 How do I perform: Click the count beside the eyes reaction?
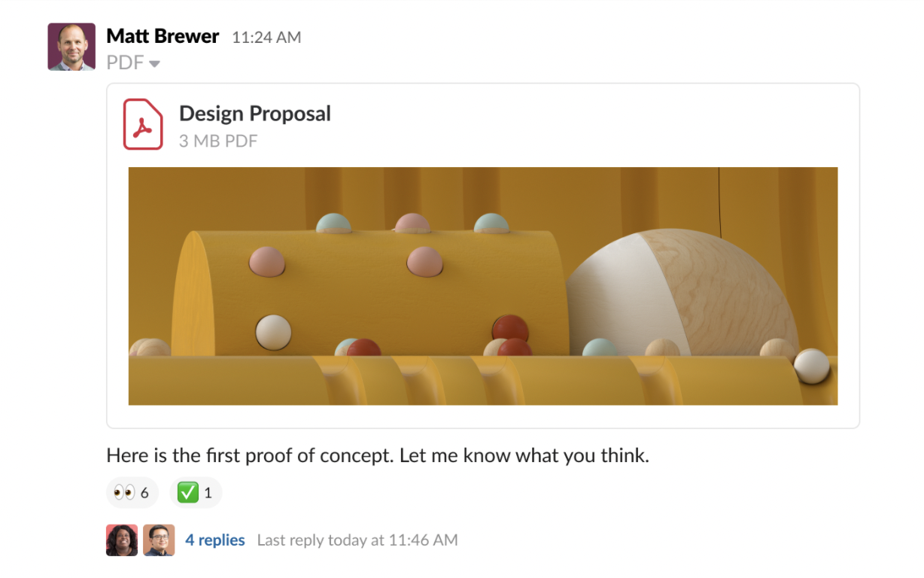coord(144,494)
